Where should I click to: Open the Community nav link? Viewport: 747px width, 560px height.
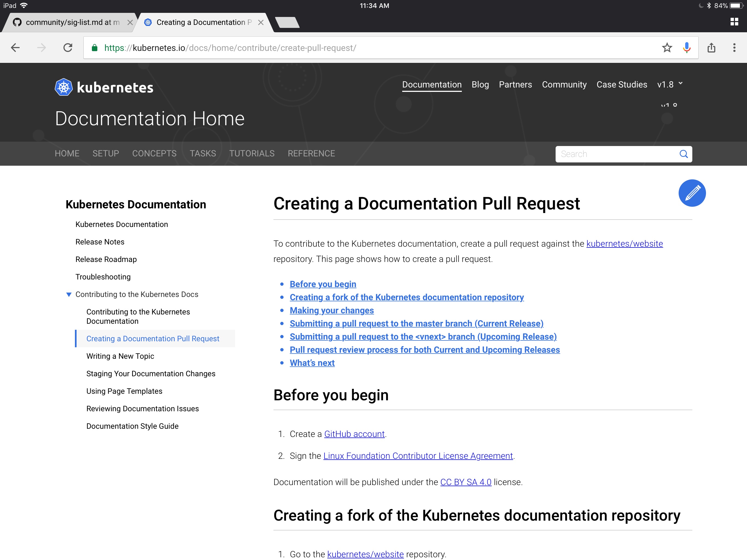[564, 84]
